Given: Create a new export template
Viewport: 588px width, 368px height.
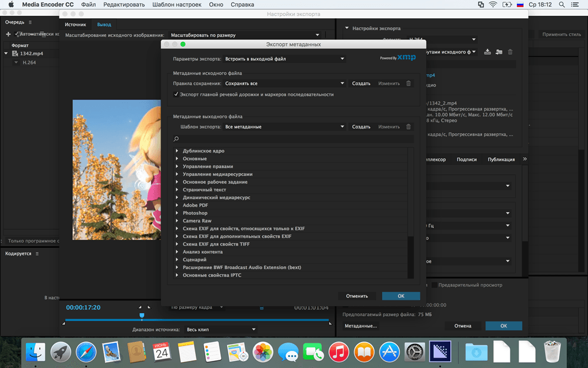Looking at the screenshot, I should point(361,127).
